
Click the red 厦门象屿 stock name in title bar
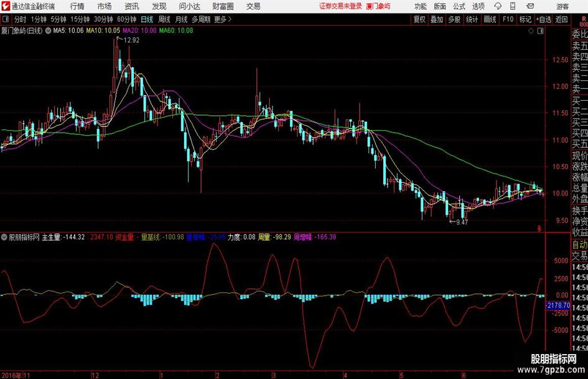(x=378, y=6)
